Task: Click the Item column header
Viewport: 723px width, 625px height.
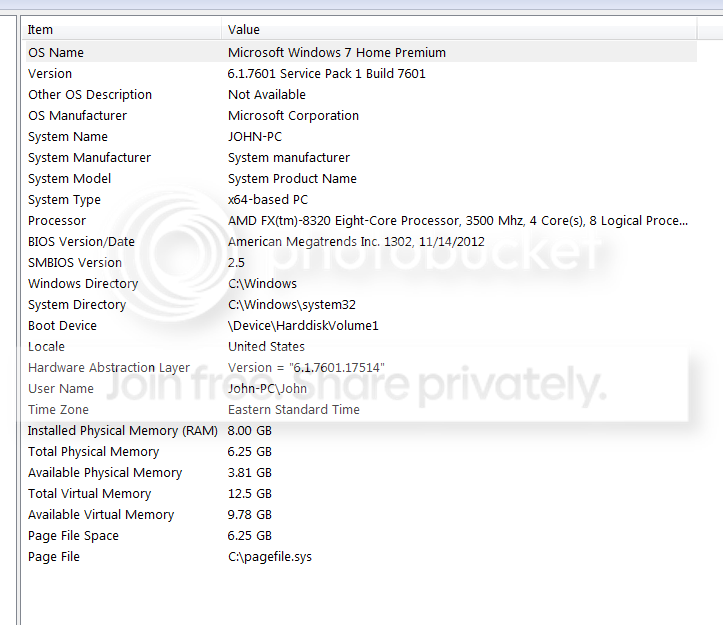Action: point(40,30)
